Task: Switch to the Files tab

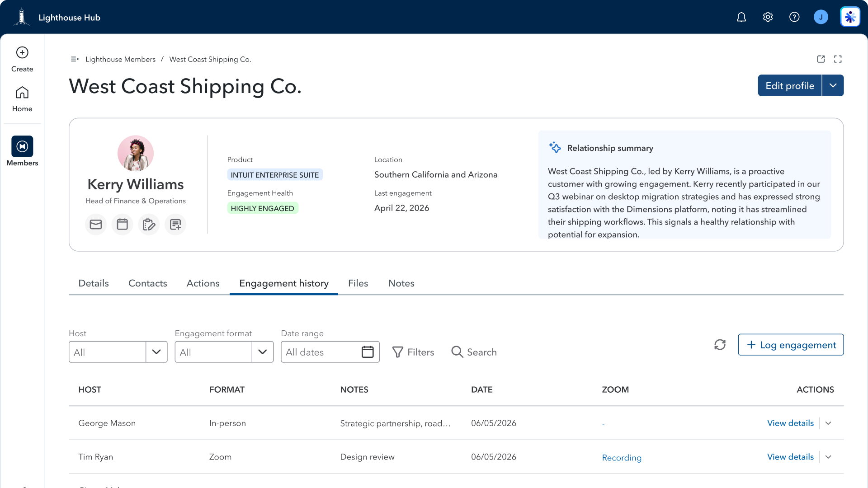Action: pos(358,283)
